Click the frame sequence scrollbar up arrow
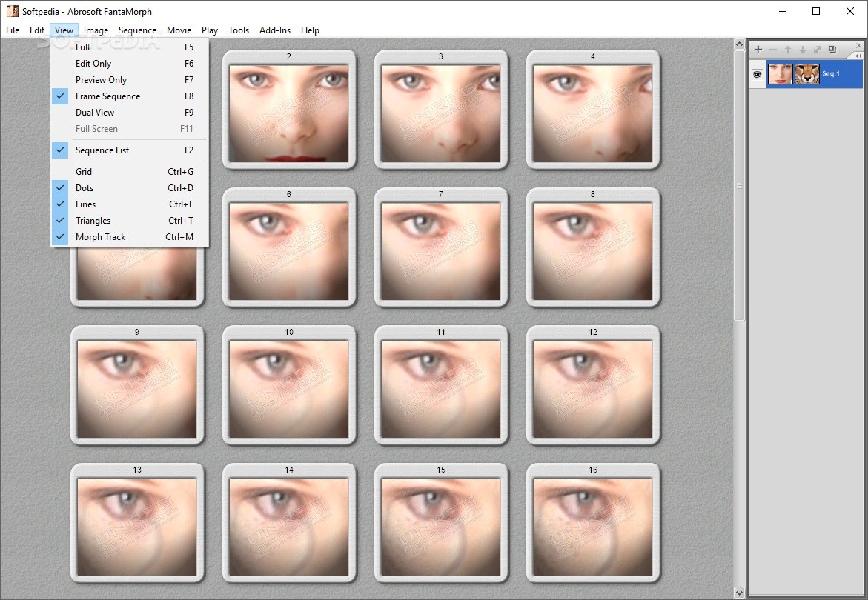The width and height of the screenshot is (868, 600). [x=739, y=44]
